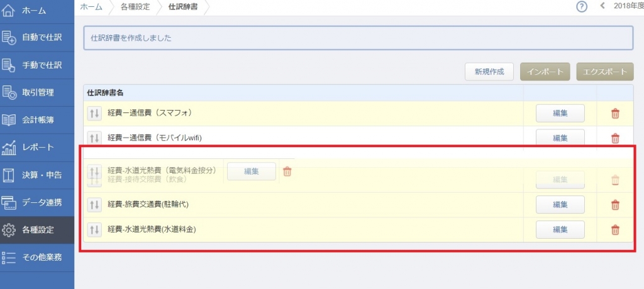Click the 仕訳辞書 breadcrumb
This screenshot has width=644, height=289.
pyautogui.click(x=183, y=8)
